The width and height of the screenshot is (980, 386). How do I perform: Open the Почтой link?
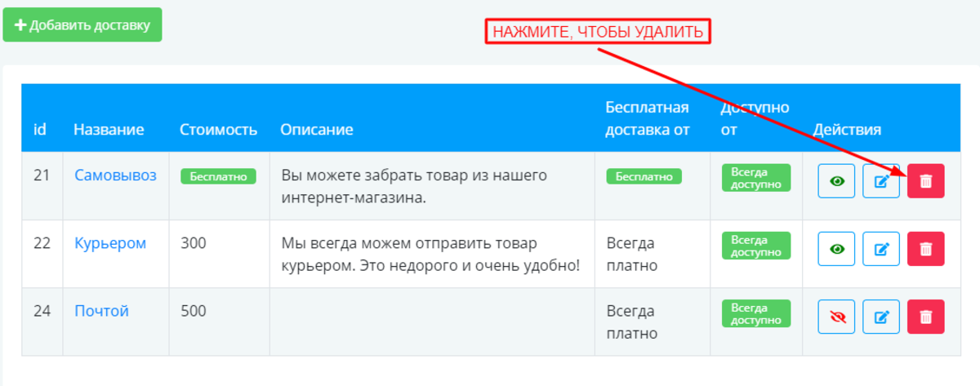(101, 311)
